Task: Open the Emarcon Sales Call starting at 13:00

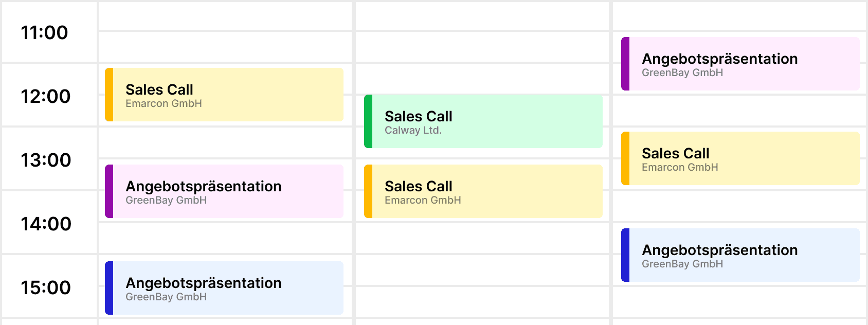Action: [740, 158]
